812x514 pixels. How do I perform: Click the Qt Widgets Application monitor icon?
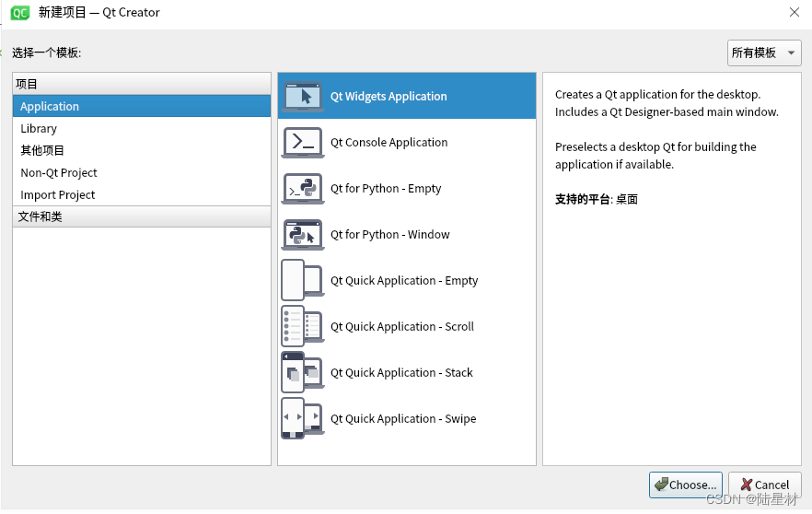tap(303, 97)
